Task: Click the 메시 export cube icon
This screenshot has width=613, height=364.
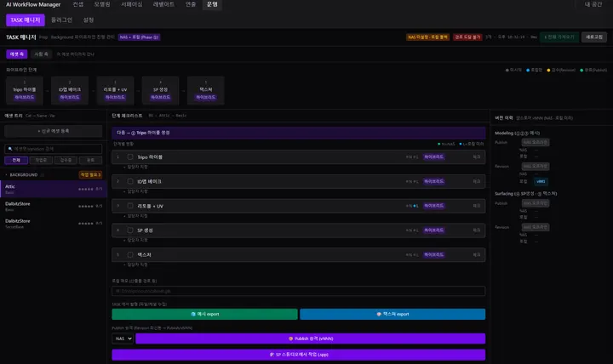Action: click(x=193, y=314)
